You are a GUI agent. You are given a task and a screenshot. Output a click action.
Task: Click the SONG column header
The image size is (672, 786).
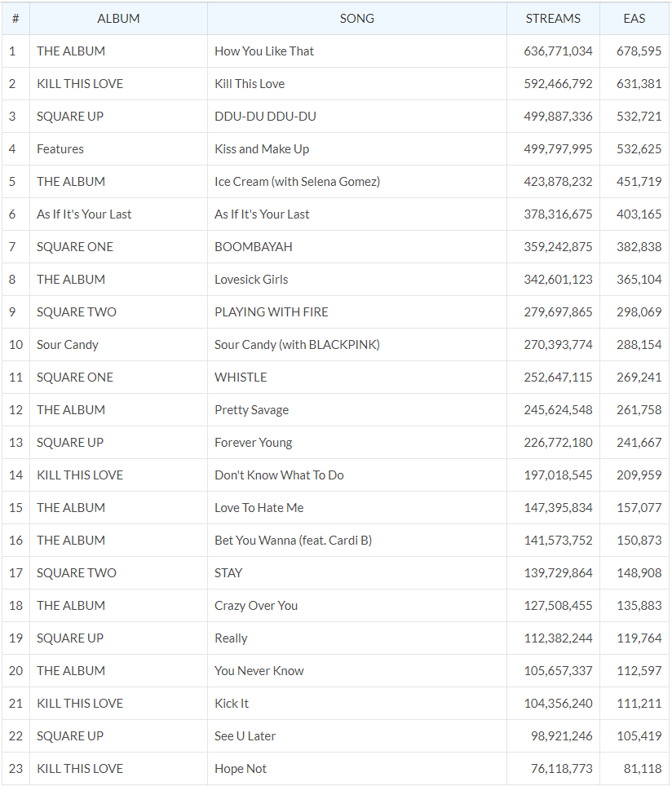[356, 18]
